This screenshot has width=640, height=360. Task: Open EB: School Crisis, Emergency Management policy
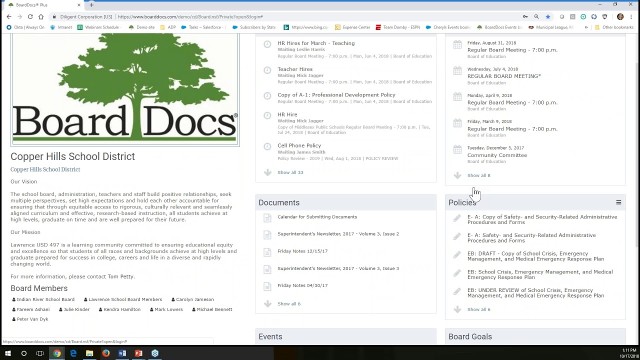(x=540, y=275)
